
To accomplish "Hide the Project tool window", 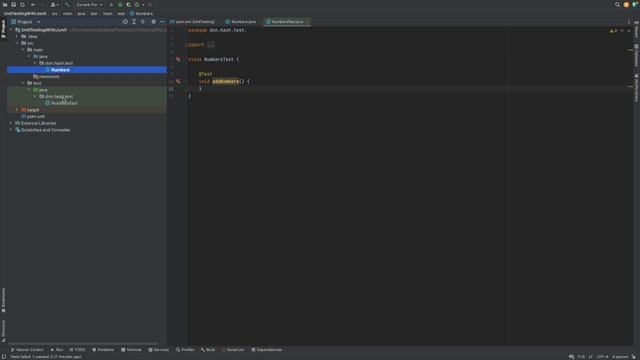I will click(x=162, y=22).
